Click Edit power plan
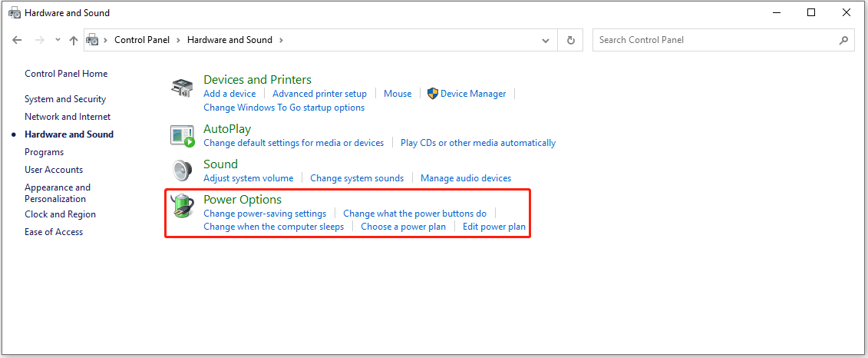Screen dimensions: 868x358 tap(494, 227)
